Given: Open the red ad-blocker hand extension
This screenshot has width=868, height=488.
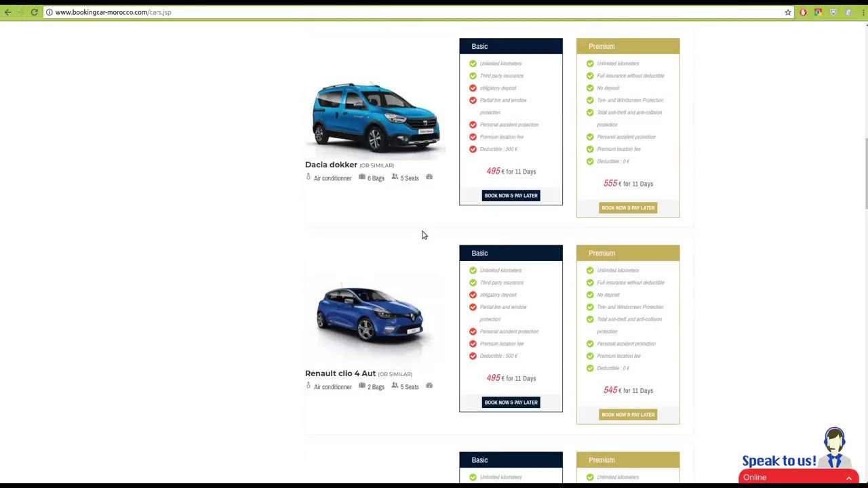Looking at the screenshot, I should pos(803,12).
